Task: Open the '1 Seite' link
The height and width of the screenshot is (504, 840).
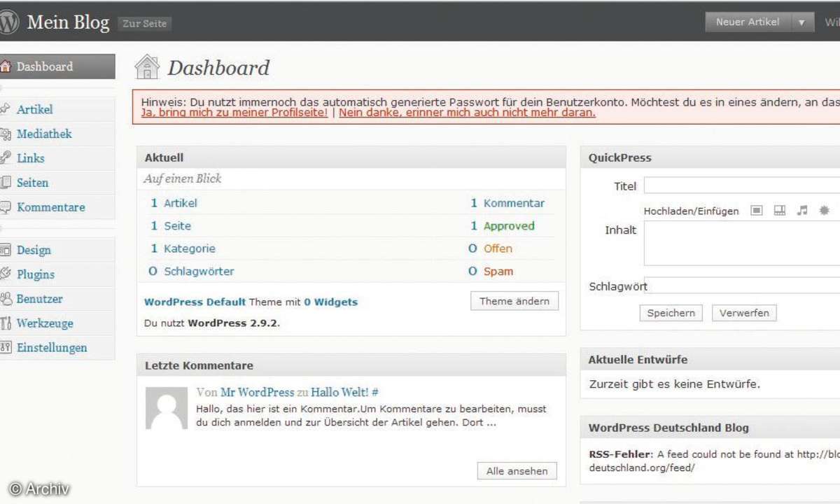Action: (171, 226)
